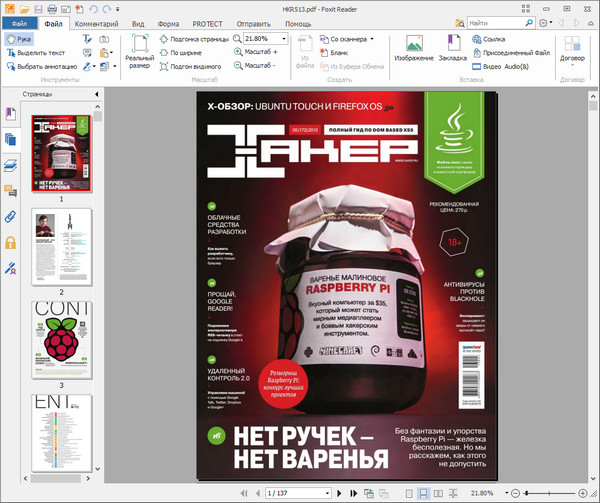Click Видео Audio(&) insert option
600x503 pixels.
click(x=500, y=67)
